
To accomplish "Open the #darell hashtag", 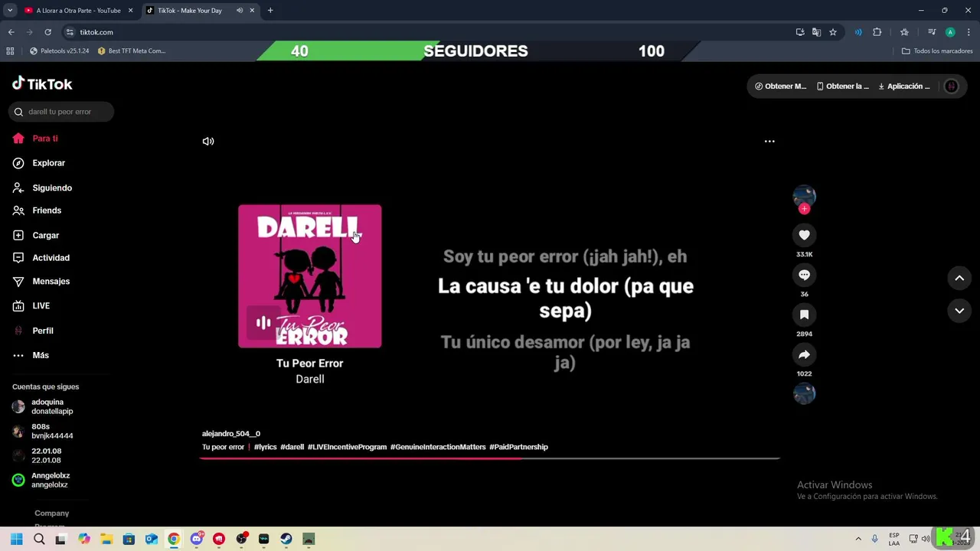I will coord(292,447).
